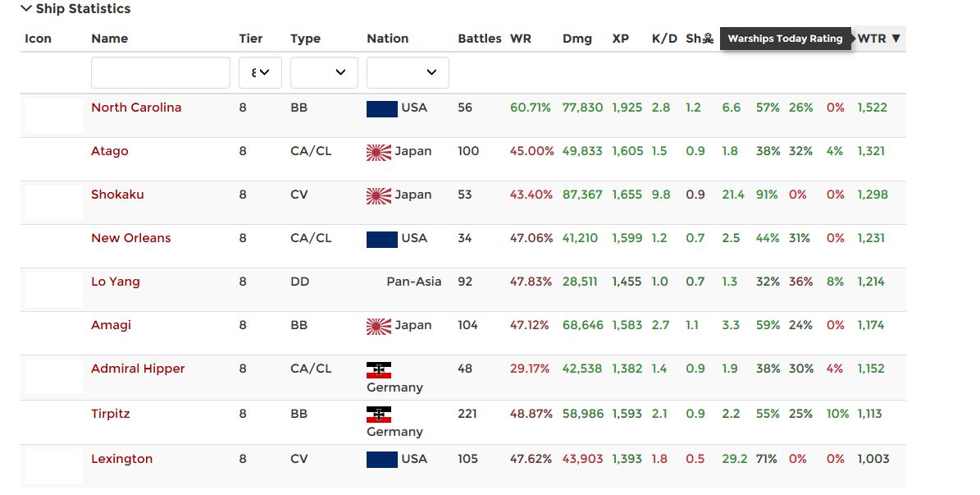Open the Nation filter dropdown
Screen dimensions: 980x495
click(x=408, y=72)
